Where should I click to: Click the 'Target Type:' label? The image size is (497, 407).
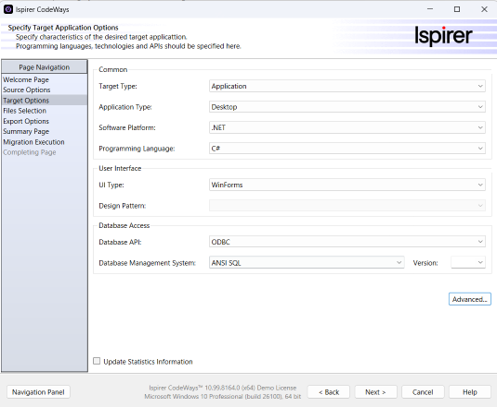click(118, 86)
